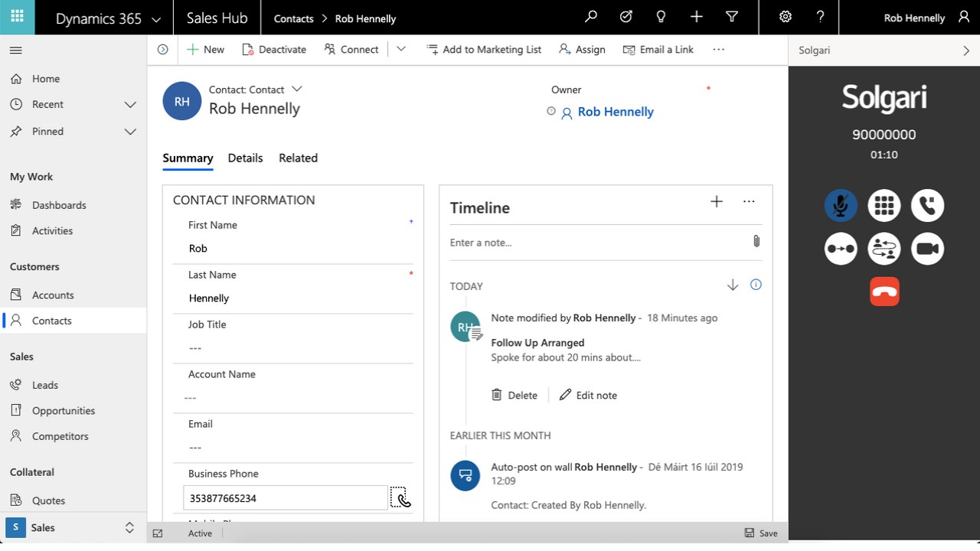Click the search magnifier icon
This screenshot has height=551, width=980.
pos(591,17)
